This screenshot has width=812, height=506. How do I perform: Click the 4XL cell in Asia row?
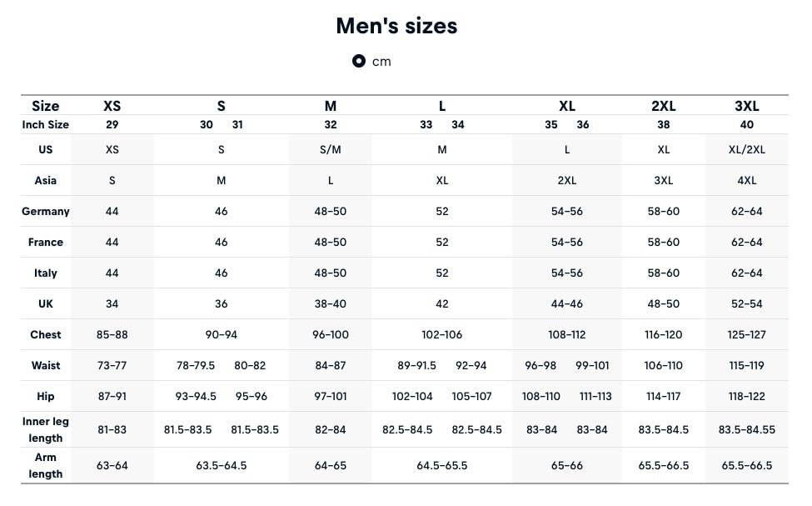coord(747,180)
